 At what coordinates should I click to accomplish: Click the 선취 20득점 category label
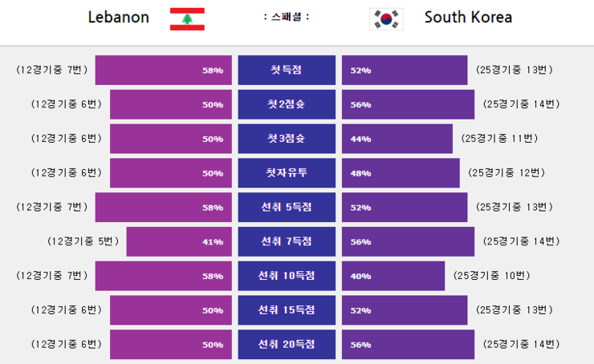pos(287,344)
